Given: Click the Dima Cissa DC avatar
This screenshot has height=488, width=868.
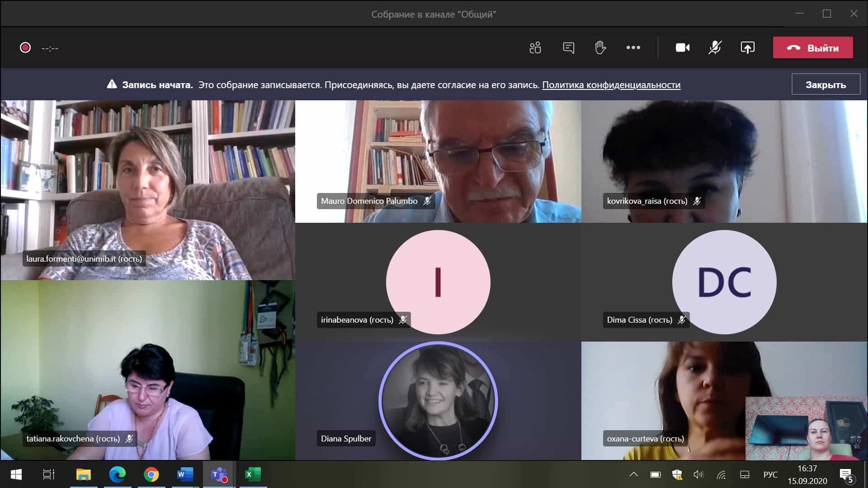Looking at the screenshot, I should 724,282.
